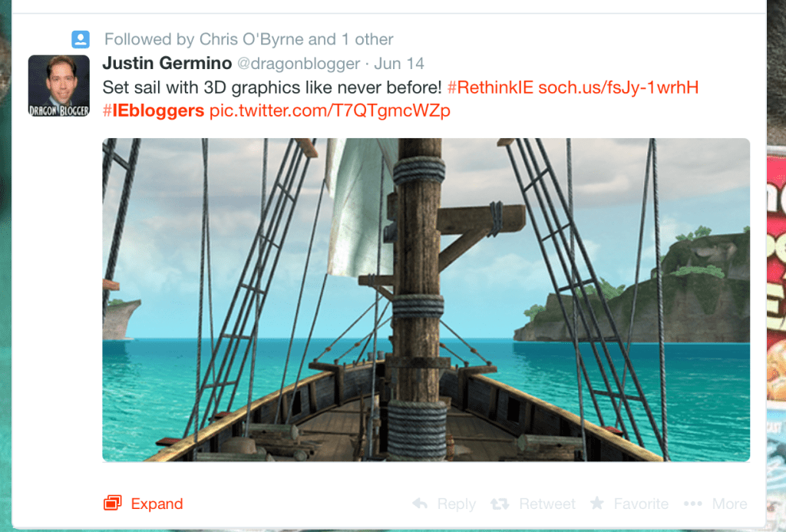Click the Retweet arrows icon

(500, 504)
